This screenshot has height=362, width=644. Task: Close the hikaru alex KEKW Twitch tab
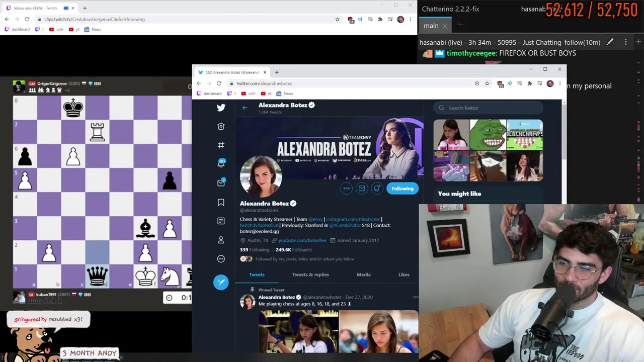[x=72, y=8]
